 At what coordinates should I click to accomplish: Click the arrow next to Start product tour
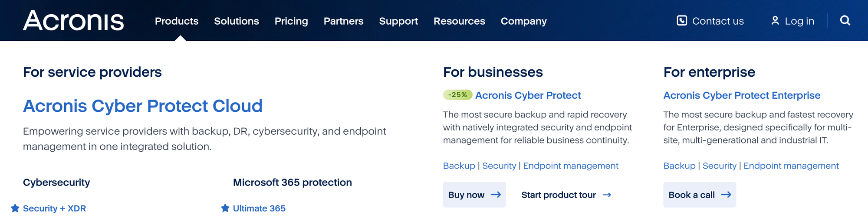coord(607,195)
